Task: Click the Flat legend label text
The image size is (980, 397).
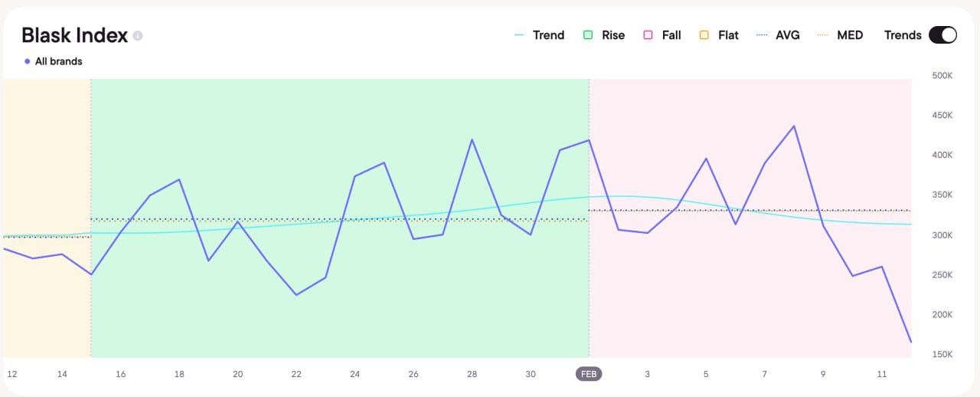Action: pos(728,35)
